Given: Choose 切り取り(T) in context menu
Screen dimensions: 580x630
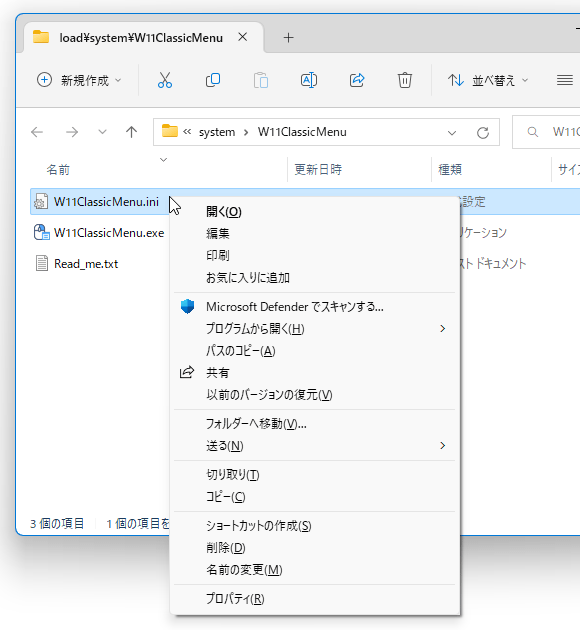Looking at the screenshot, I should tap(314, 475).
